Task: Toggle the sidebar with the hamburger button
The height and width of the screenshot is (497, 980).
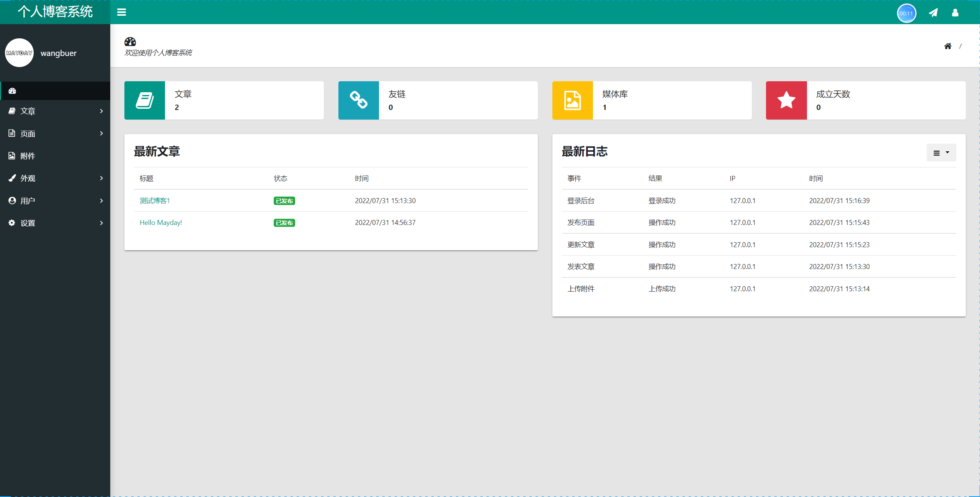Action: tap(121, 12)
